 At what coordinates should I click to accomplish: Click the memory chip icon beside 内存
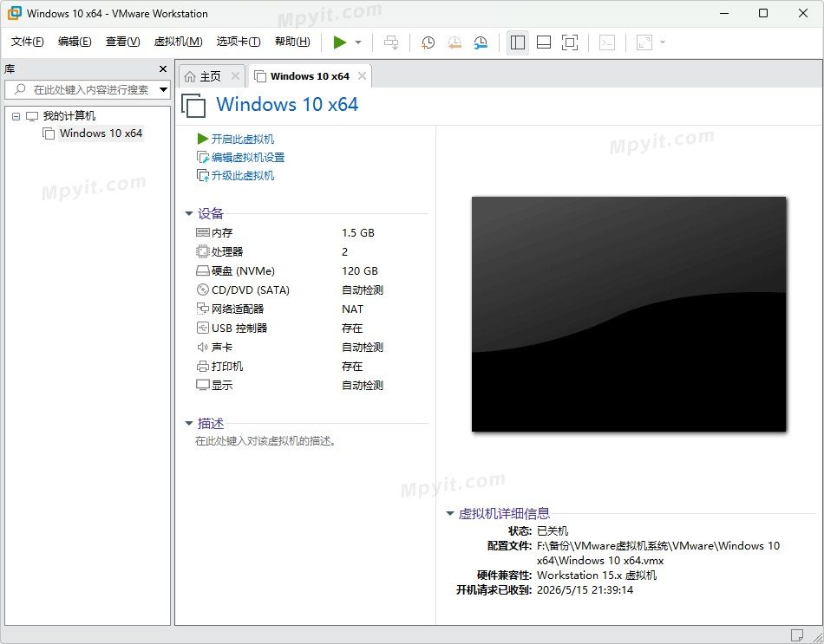point(203,232)
